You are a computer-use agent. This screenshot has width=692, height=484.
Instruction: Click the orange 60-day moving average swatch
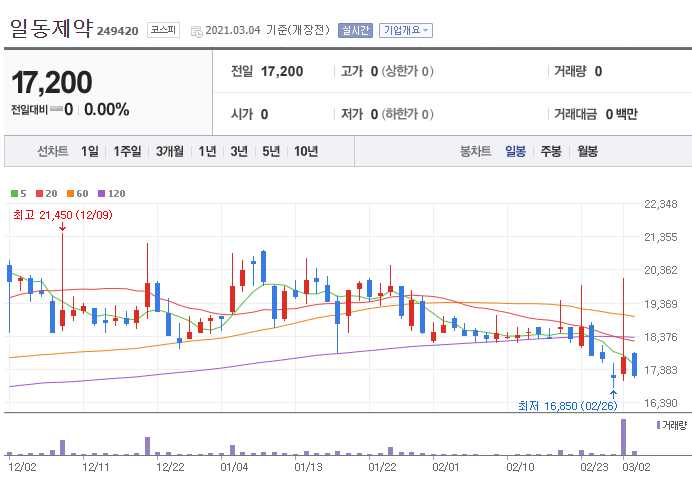(x=71, y=194)
